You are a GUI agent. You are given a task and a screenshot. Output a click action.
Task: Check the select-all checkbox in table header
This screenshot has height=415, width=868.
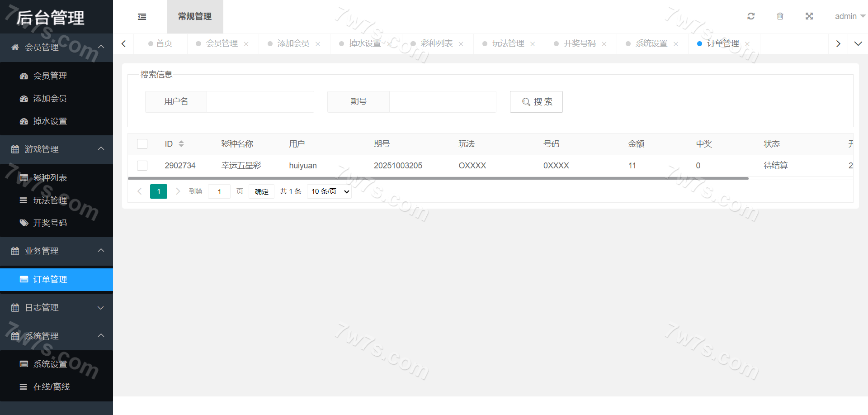(142, 144)
